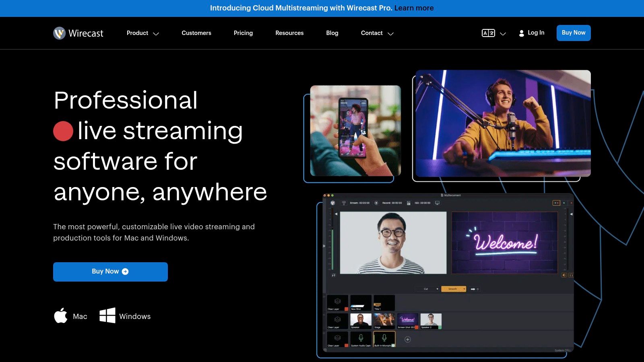Go to the Blog navigation item

332,33
